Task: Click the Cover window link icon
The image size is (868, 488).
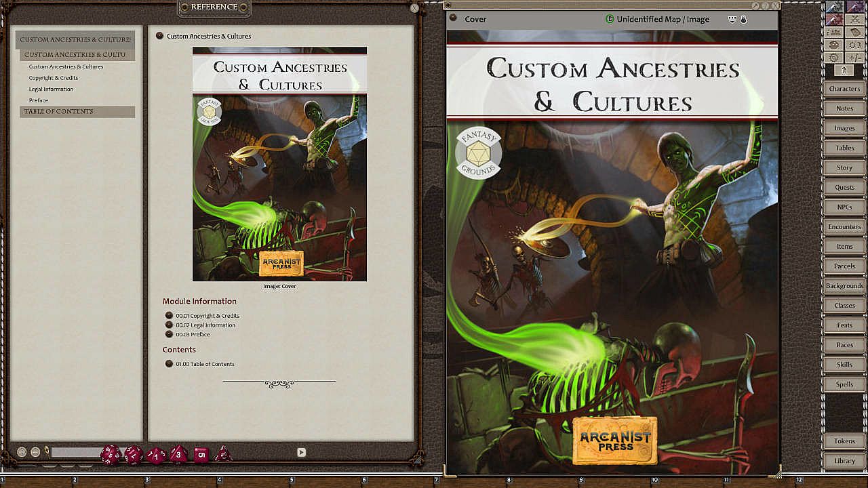Action: pos(453,18)
